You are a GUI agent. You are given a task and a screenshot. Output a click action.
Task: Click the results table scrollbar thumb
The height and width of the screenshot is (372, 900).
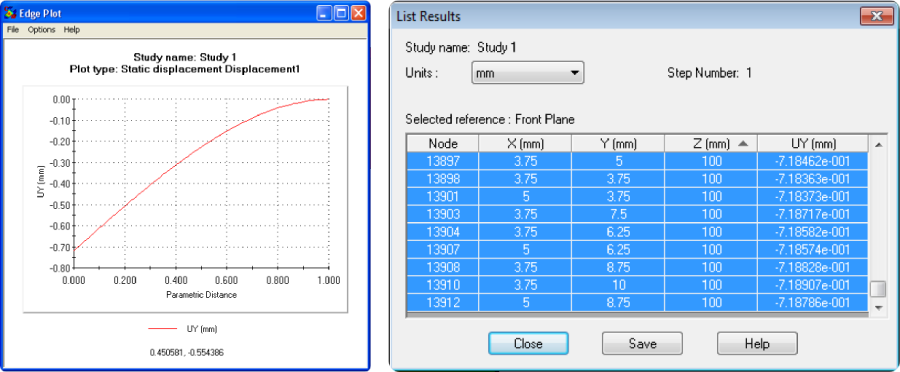[x=878, y=289]
